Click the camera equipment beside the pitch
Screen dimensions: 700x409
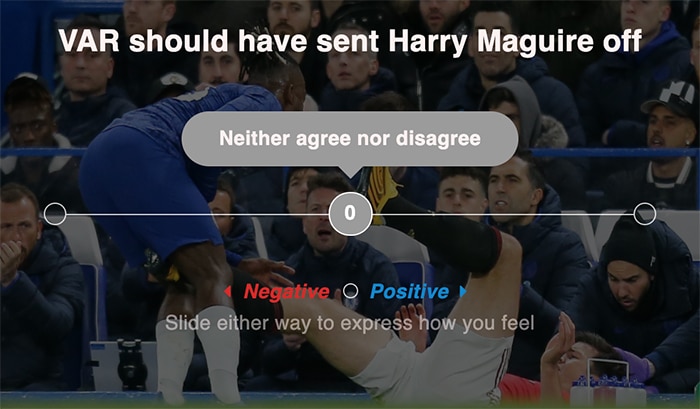click(132, 364)
